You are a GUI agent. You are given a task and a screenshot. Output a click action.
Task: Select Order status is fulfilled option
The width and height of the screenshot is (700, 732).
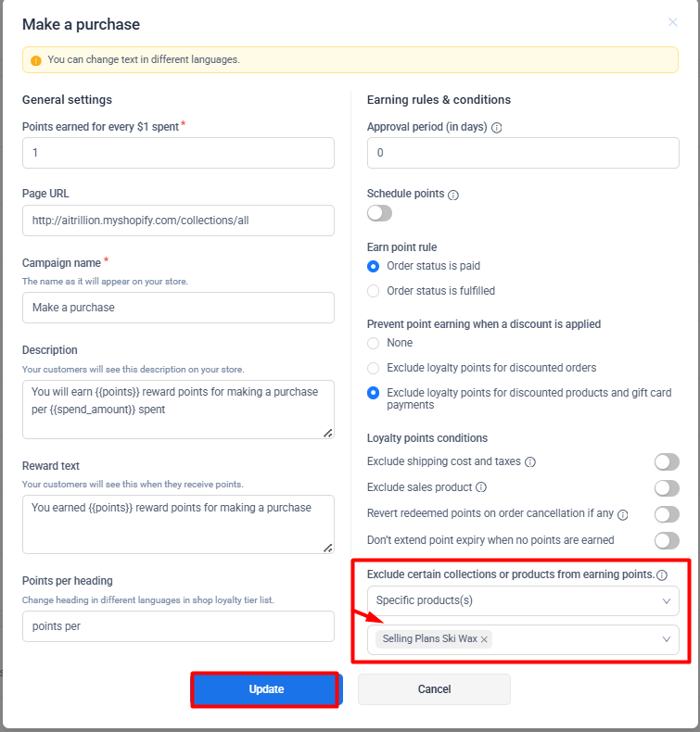coord(374,291)
